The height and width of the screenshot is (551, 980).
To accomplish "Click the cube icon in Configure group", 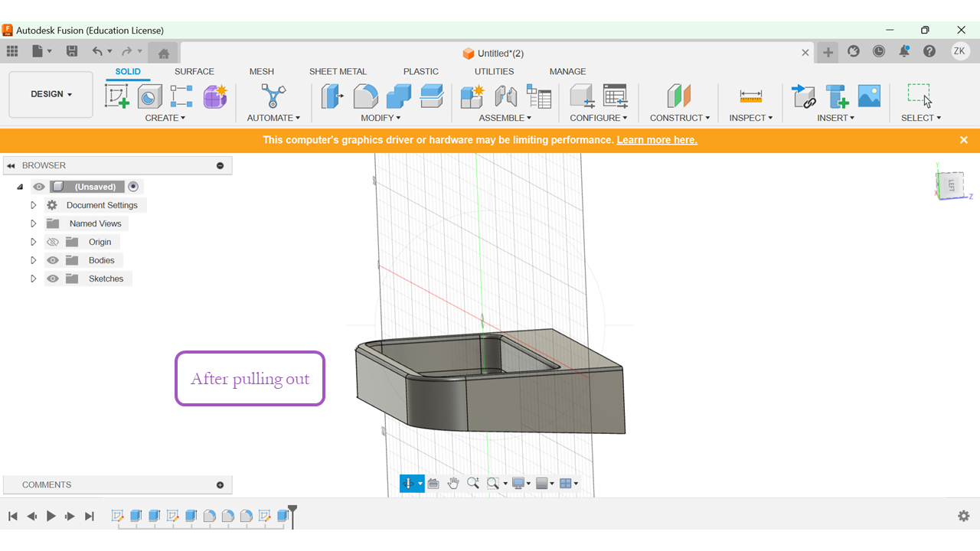I will point(583,96).
